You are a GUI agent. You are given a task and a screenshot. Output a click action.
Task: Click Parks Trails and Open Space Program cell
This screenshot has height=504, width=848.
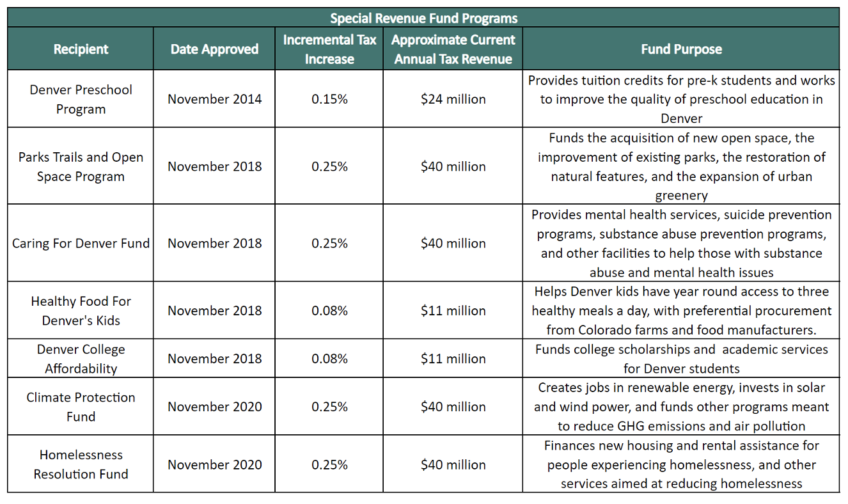click(x=81, y=166)
